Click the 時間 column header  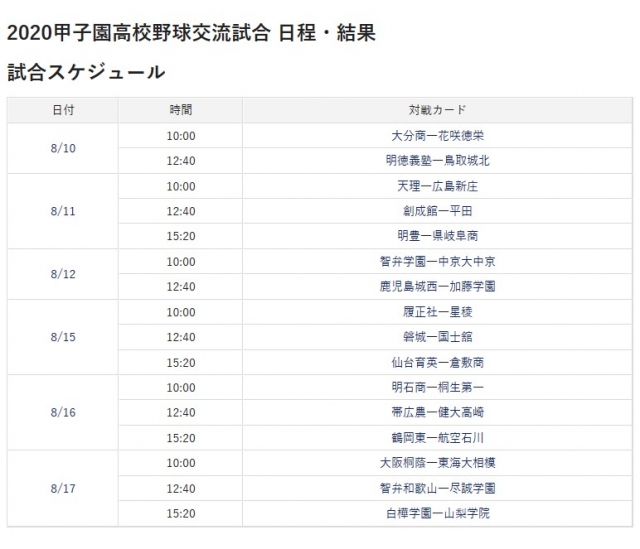pyautogui.click(x=181, y=109)
